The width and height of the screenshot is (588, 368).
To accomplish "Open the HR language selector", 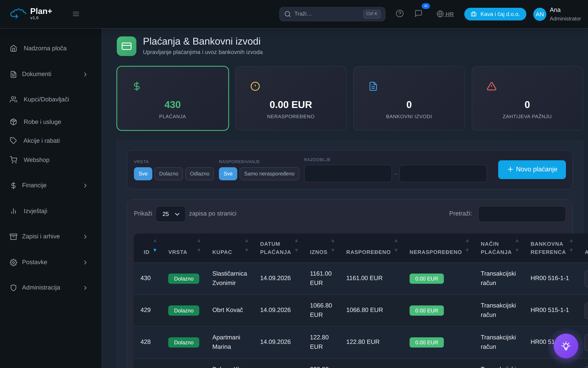I will coord(445,14).
